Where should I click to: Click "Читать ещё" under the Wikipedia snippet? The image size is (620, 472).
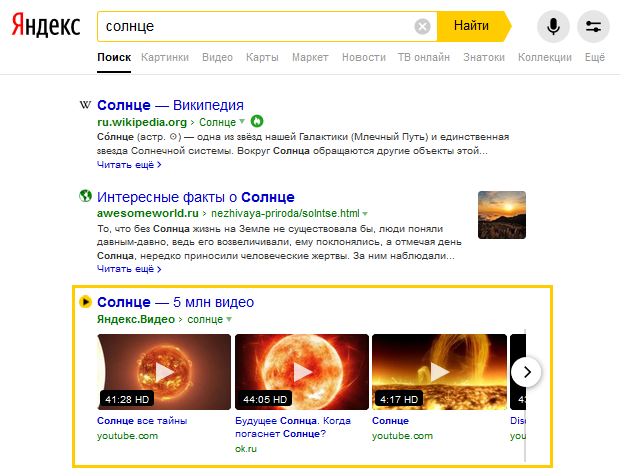[129, 164]
